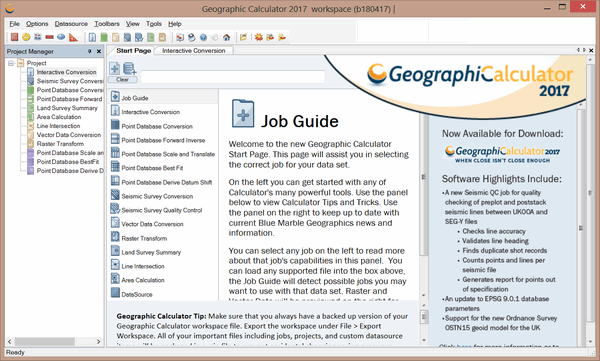Select Point Database Scale and Translate job
Viewport: 600px width, 361px height.
(x=168, y=154)
